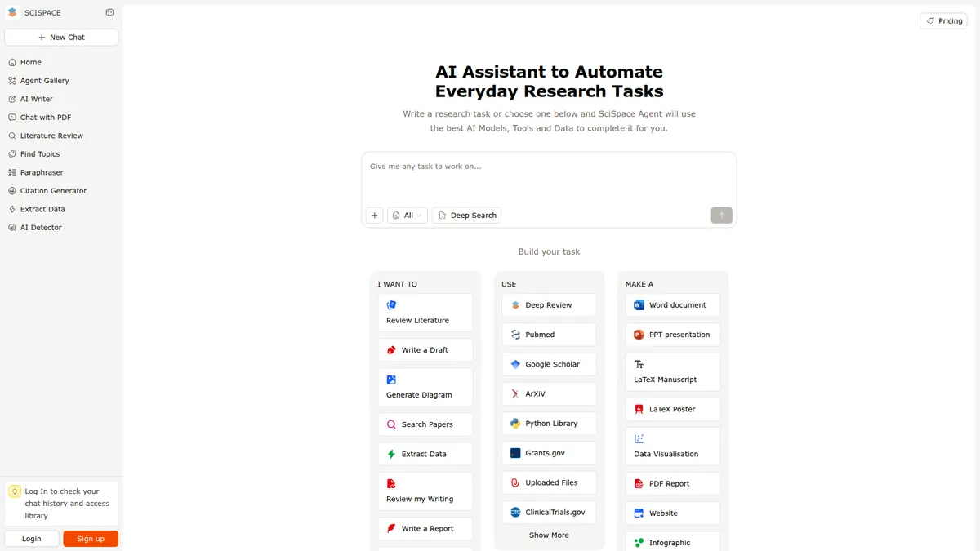The height and width of the screenshot is (551, 980).
Task: Click the plus attachment icon in task box
Action: click(x=375, y=216)
